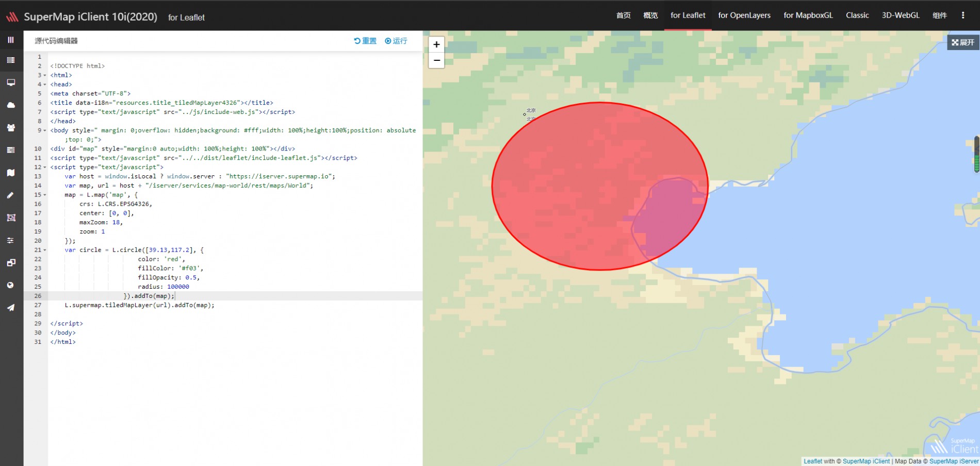Switch to for OpenLayers tab
The width and height of the screenshot is (980, 466).
click(744, 15)
